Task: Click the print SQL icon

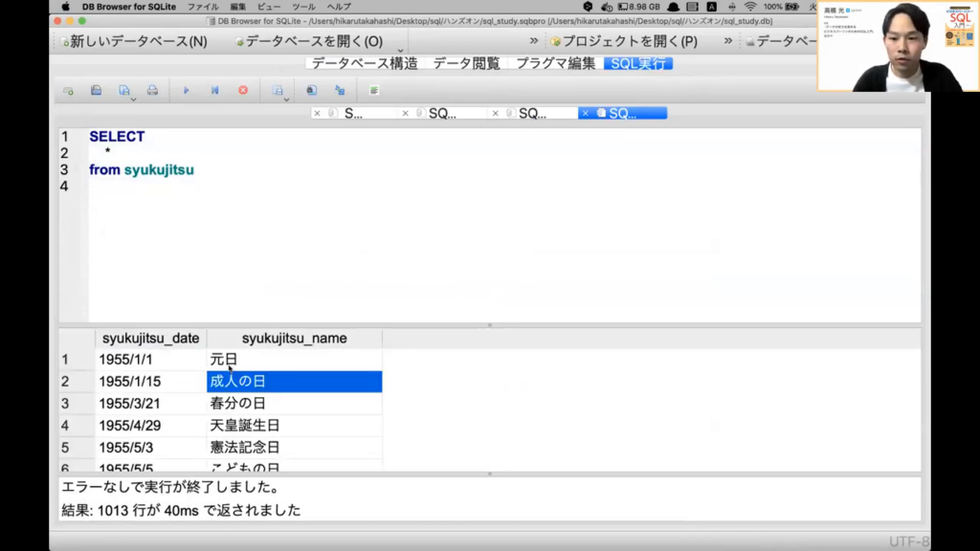Action: tap(154, 91)
